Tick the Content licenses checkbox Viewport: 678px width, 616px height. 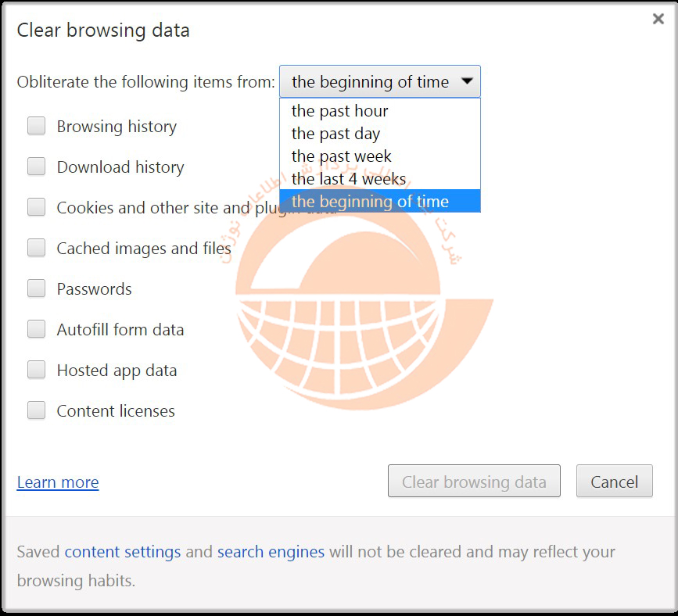(x=37, y=410)
